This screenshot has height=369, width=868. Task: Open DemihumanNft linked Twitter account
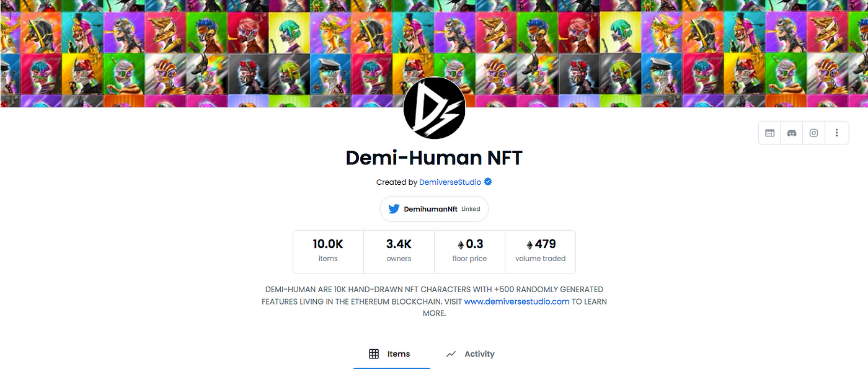[x=434, y=209]
